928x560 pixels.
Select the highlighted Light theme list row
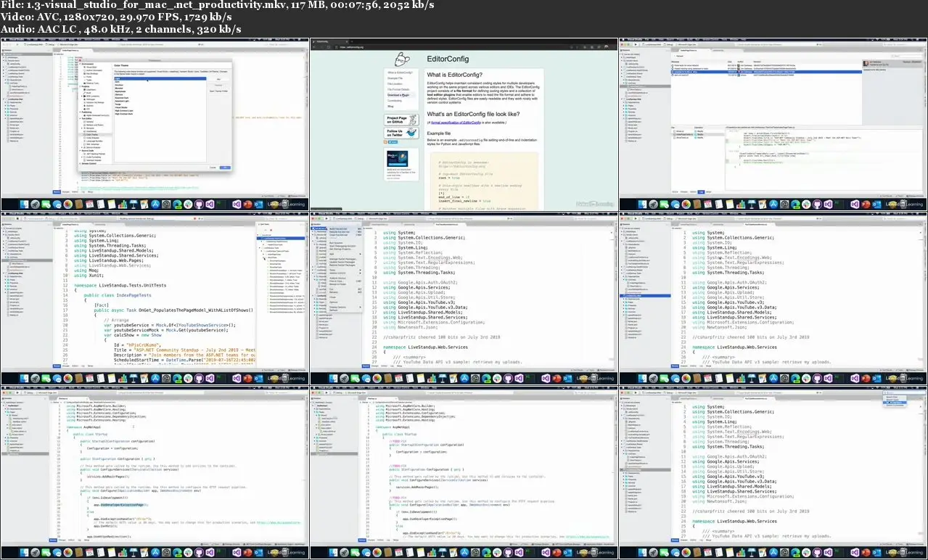pos(160,78)
